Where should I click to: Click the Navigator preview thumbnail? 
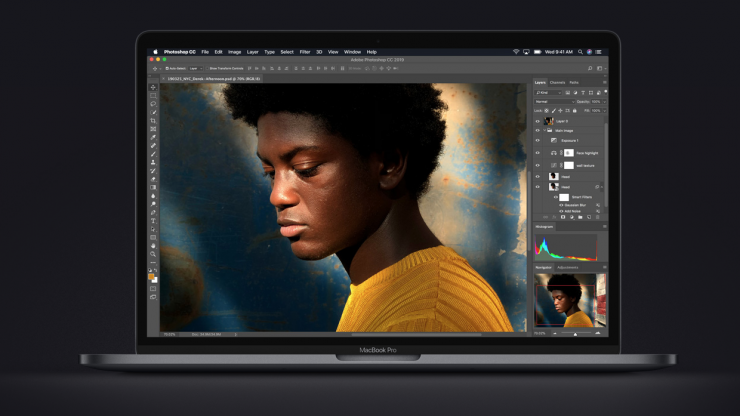point(569,300)
